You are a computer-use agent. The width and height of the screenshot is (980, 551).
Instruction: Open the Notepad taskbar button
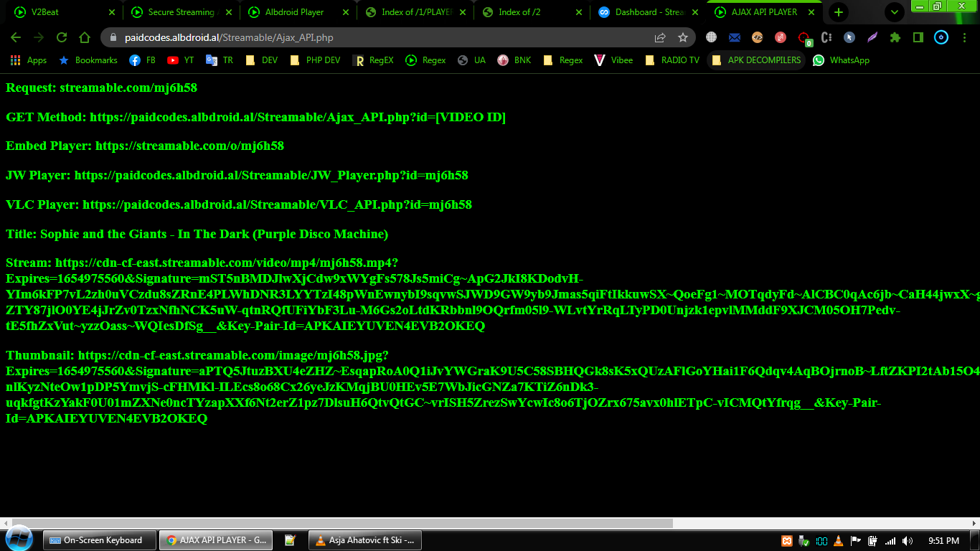[290, 540]
